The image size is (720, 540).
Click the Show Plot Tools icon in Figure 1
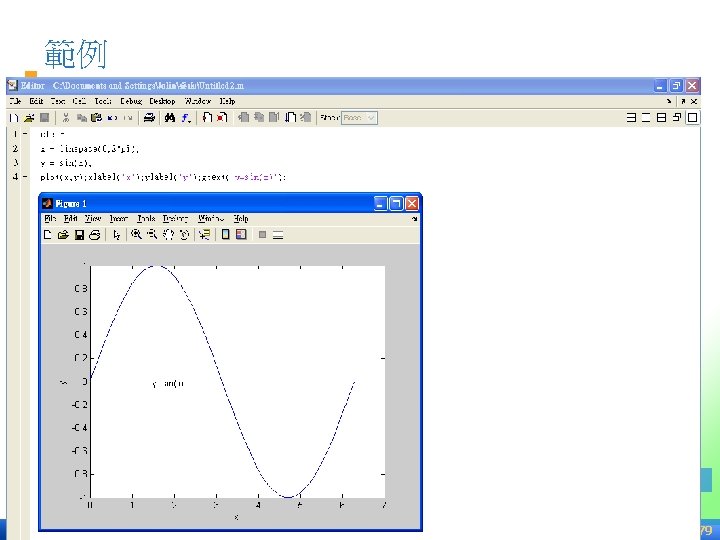point(278,235)
